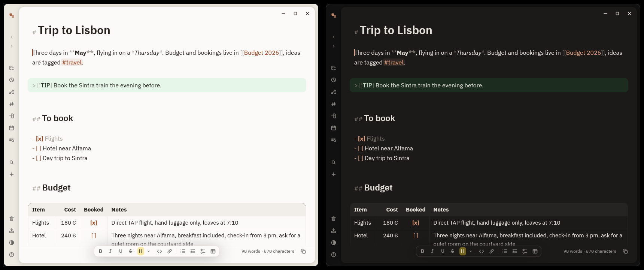Click the '180 €' cell in light table

tap(67, 223)
